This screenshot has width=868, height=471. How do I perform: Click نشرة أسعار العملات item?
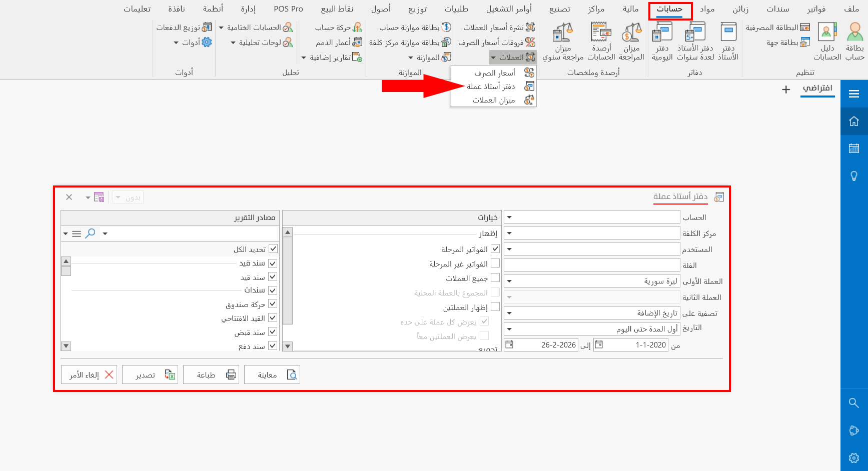click(499, 27)
